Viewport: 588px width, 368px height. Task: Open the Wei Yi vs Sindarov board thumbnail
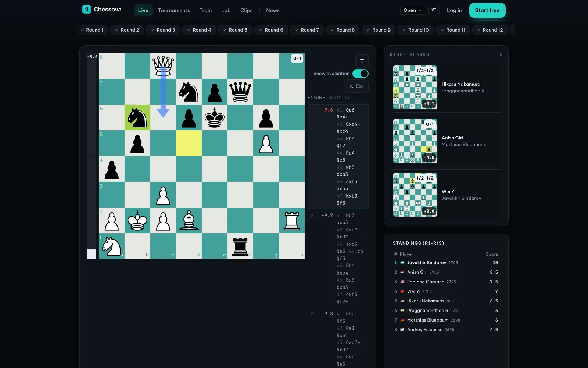tap(415, 195)
